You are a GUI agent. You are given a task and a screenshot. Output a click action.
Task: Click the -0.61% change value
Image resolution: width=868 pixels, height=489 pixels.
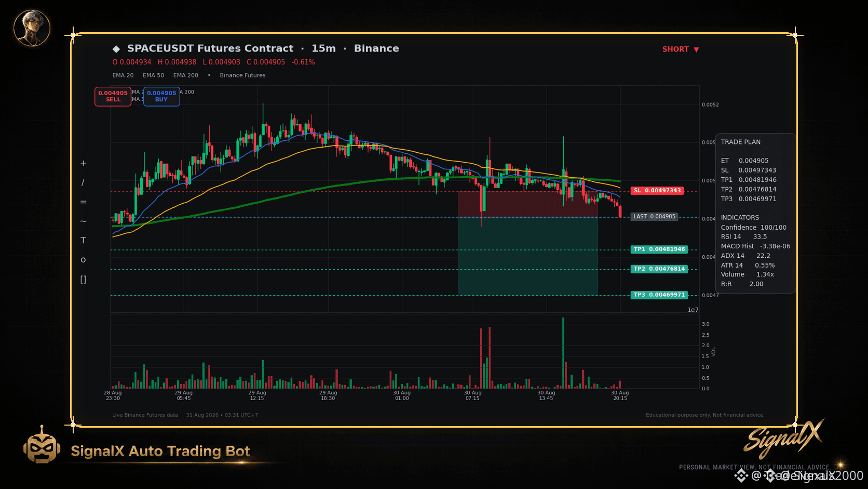303,62
